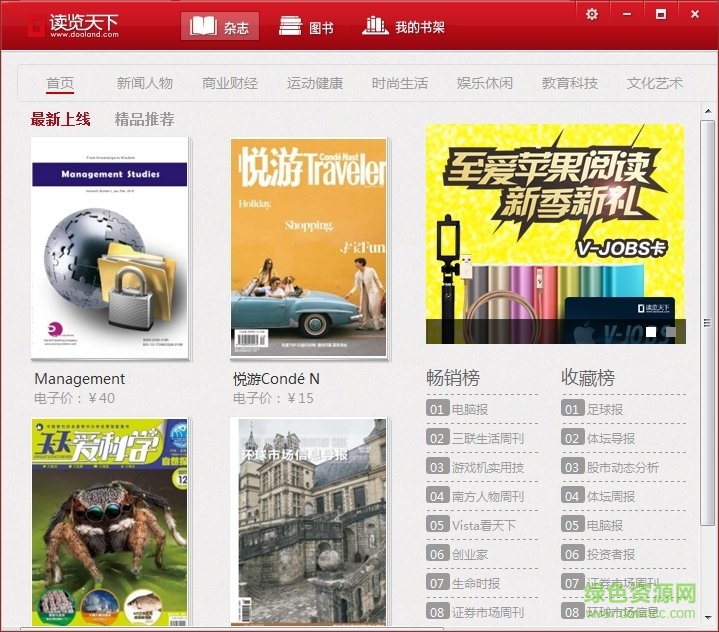
Task: Click price text ¥15 under 悦游
Action: click(300, 398)
